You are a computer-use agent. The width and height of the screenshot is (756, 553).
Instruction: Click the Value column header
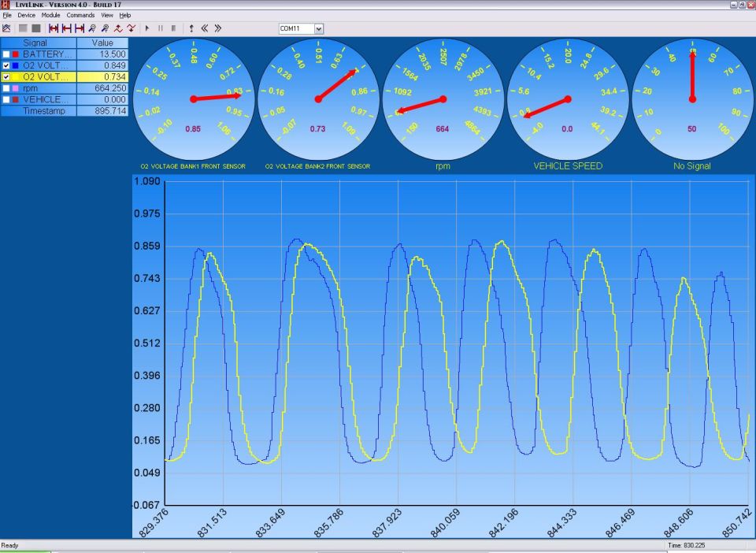coord(102,43)
